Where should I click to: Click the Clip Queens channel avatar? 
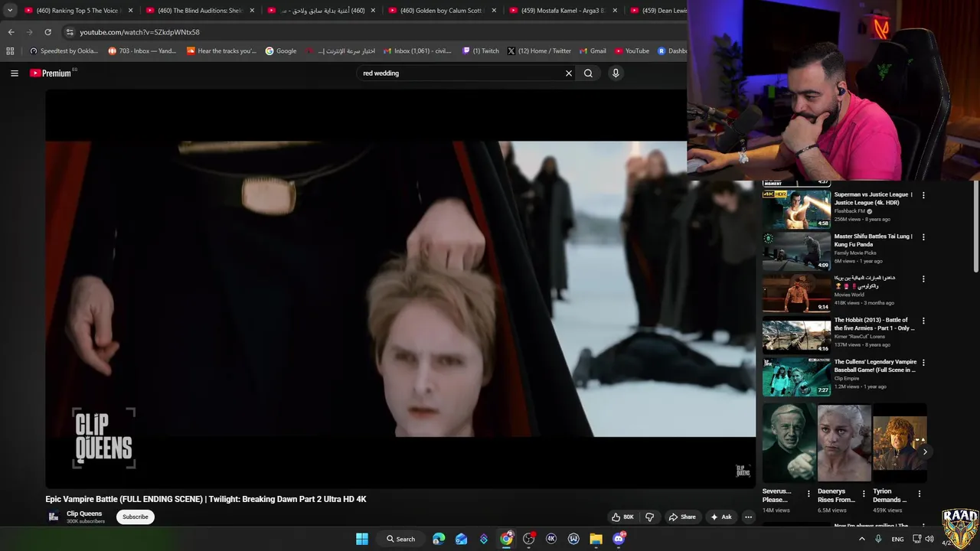coord(54,517)
